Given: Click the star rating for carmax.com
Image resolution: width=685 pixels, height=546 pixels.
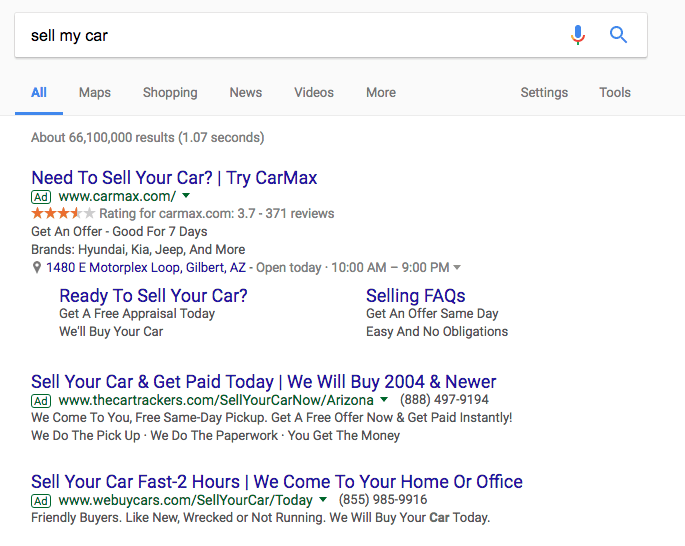Looking at the screenshot, I should (x=63, y=214).
